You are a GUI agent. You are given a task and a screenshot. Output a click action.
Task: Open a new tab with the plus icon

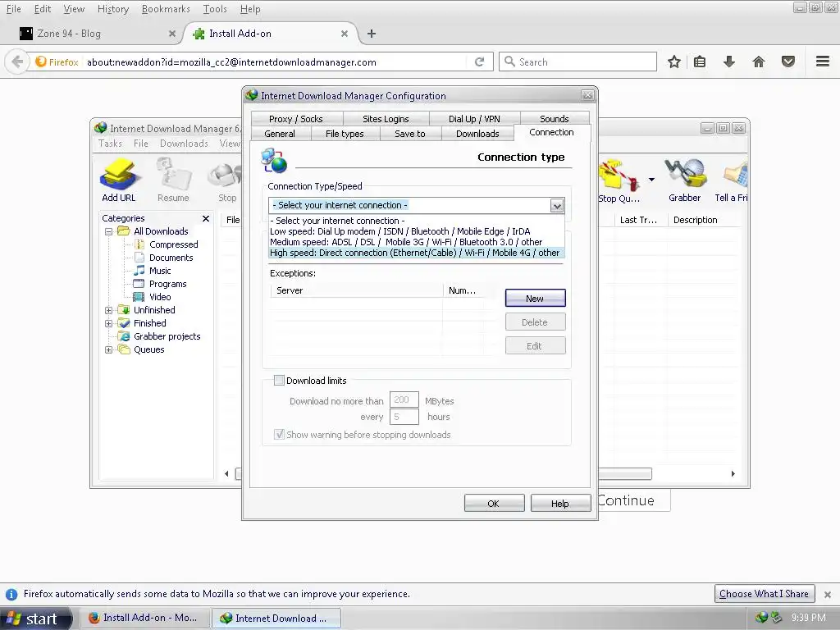[372, 34]
